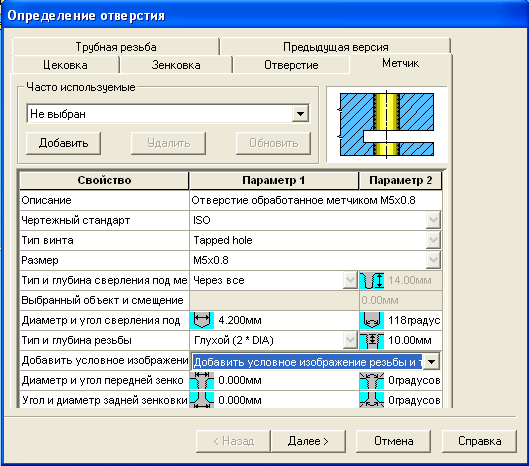Click the drill diameter icon beside 4.200мм
The image size is (529, 466).
pos(202,320)
